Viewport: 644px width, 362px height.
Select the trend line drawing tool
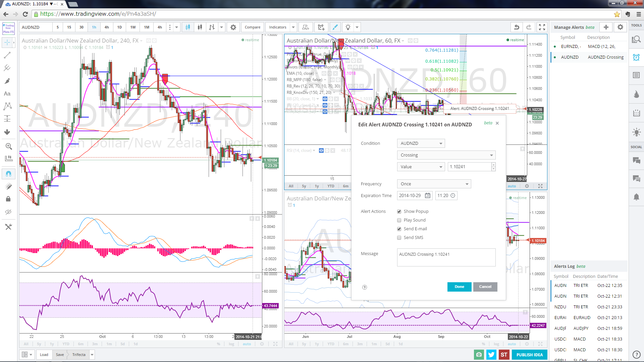[x=7, y=55]
